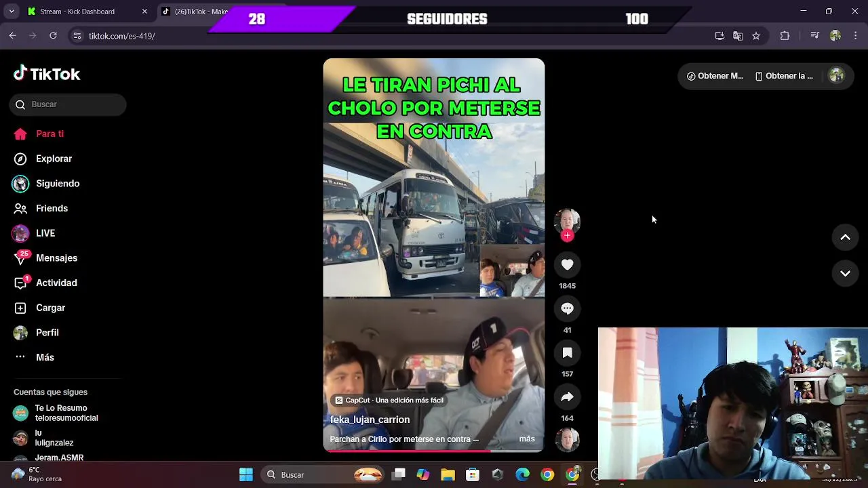Viewport: 868px width, 488px height.
Task: Click the TikTok logo
Action: pos(47,74)
